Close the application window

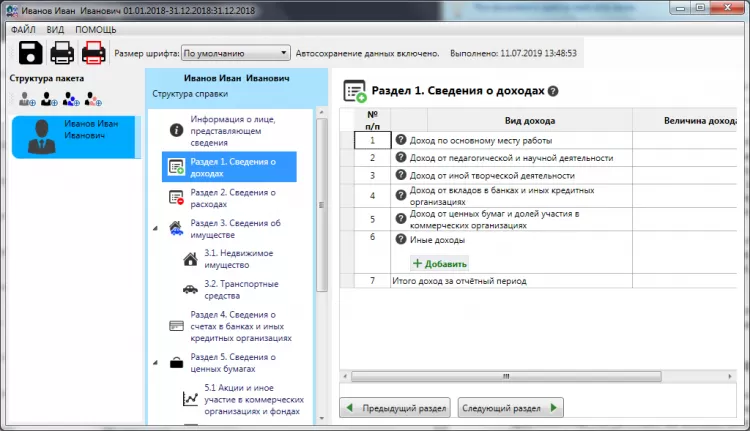click(728, 8)
